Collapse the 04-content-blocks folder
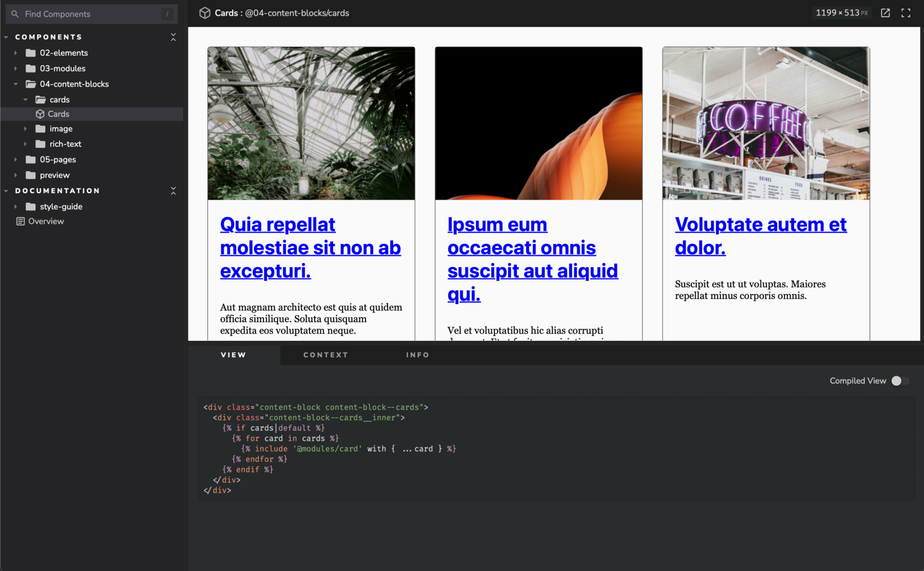Viewport: 924px width, 571px height. (16, 84)
